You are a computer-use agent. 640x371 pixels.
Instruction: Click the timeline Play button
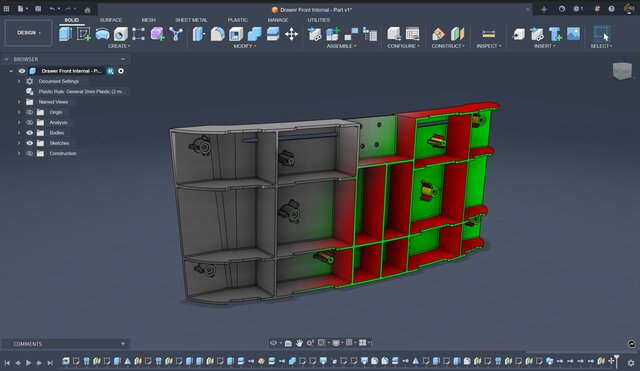click(29, 362)
